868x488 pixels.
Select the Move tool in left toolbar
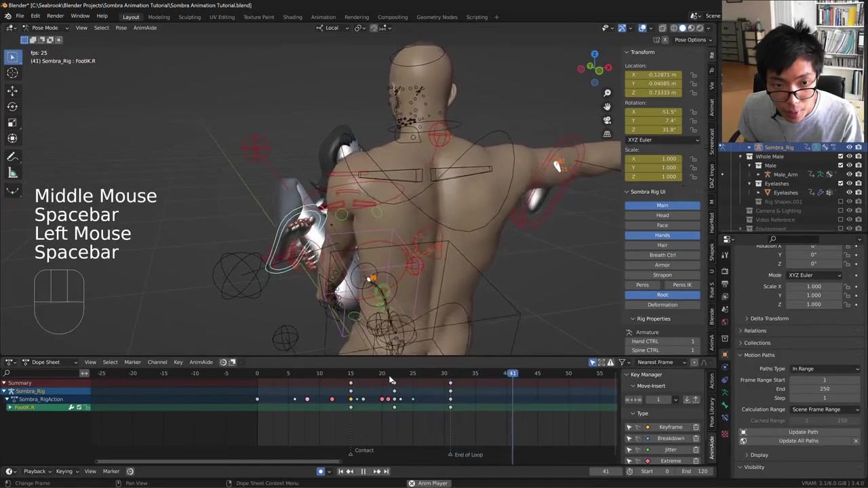12,90
